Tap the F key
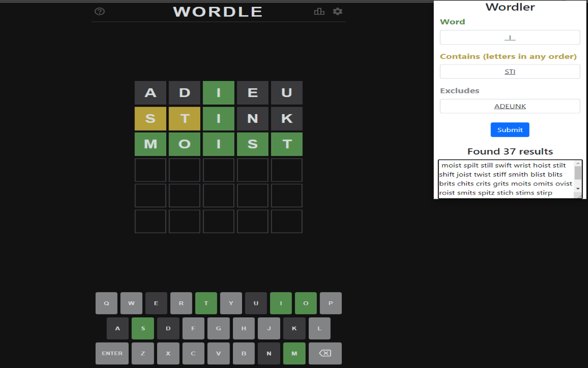Image resolution: width=588 pixels, height=368 pixels. [193, 328]
